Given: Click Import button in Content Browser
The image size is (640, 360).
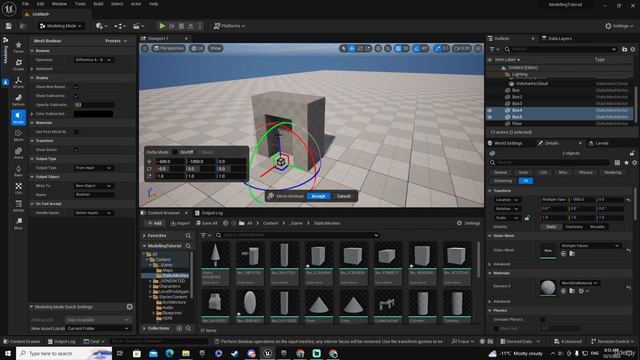Looking at the screenshot, I should click(180, 223).
